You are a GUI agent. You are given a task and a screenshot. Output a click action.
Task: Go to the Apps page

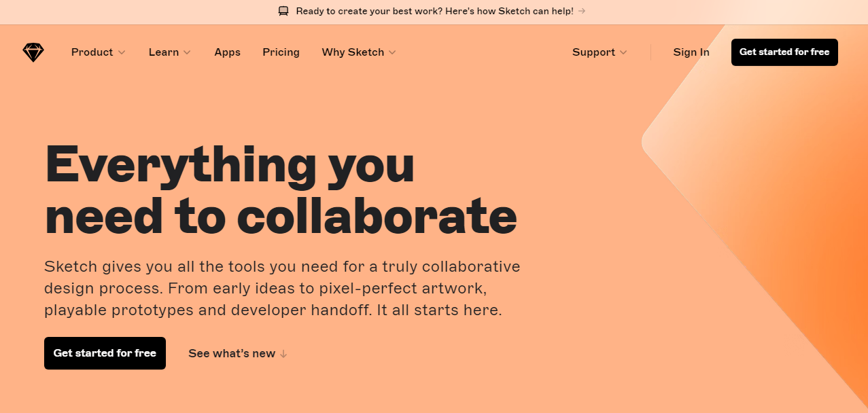227,52
